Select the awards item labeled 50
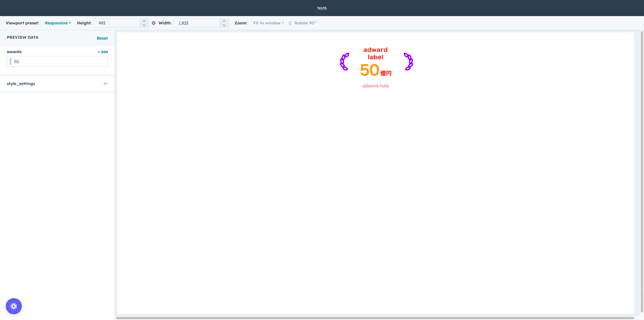The height and width of the screenshot is (320, 644). (58, 62)
